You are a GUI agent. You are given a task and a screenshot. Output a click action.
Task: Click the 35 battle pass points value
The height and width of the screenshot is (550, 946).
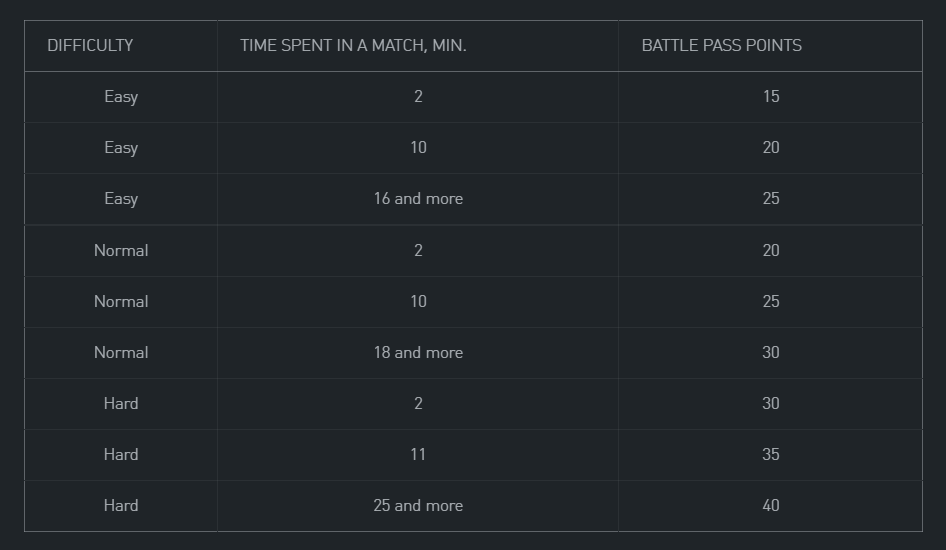[x=771, y=455]
